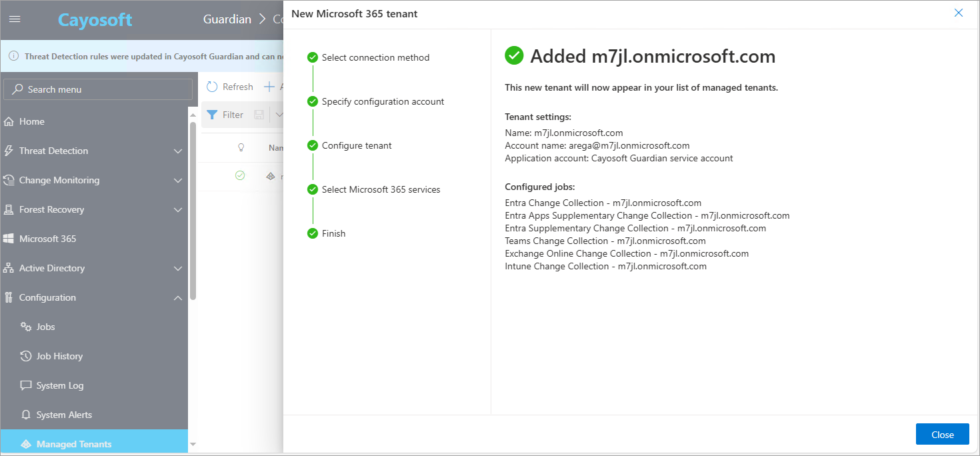The image size is (980, 456).
Task: Open Home in the sidebar
Action: [x=94, y=121]
